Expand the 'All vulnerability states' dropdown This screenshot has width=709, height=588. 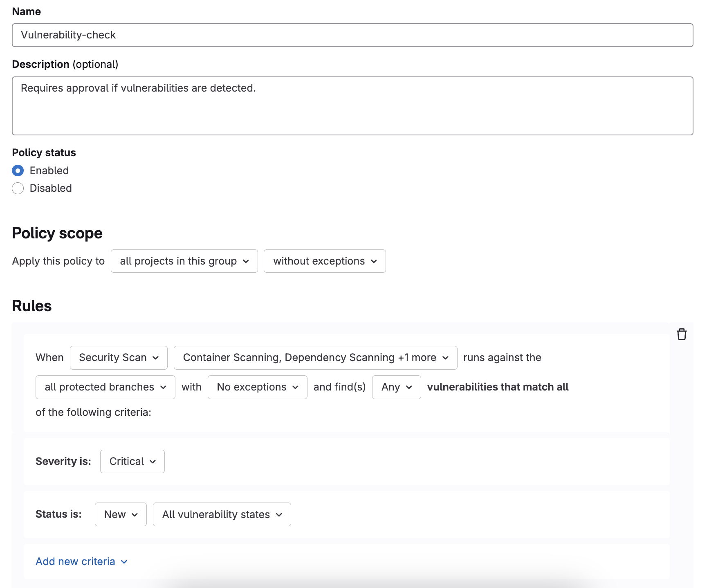[222, 514]
